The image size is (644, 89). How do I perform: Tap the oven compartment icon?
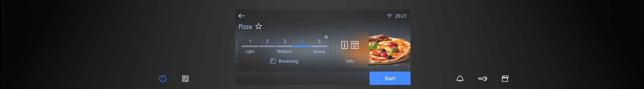505,79
